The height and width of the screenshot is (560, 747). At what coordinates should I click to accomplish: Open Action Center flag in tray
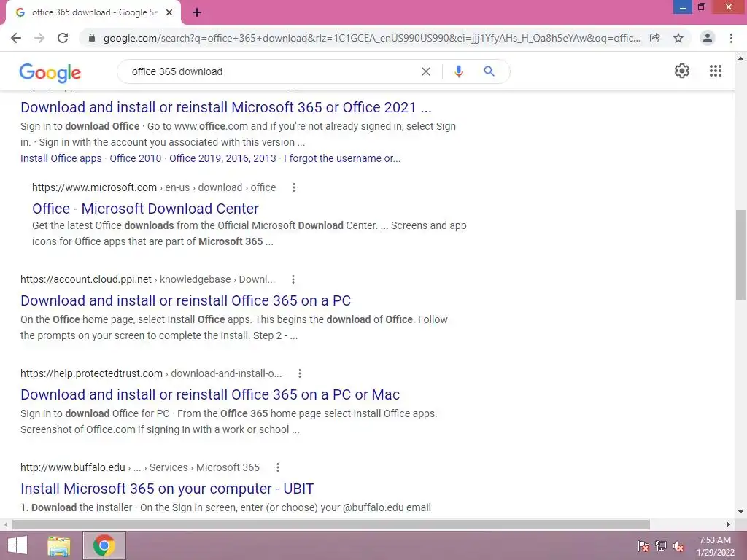tap(643, 545)
